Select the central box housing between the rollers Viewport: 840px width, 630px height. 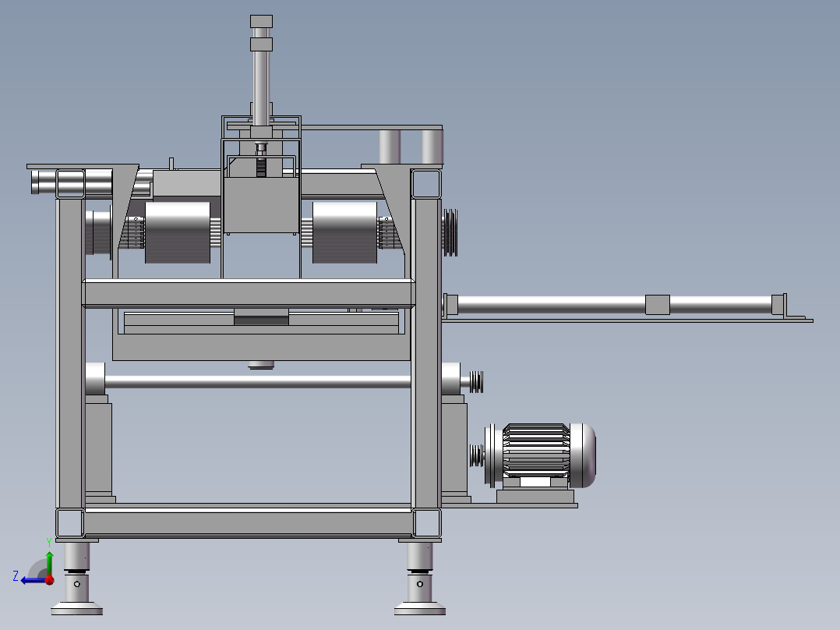261,205
